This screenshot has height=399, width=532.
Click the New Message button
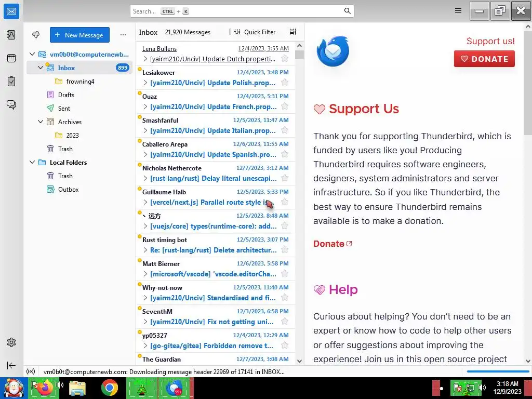click(x=79, y=35)
